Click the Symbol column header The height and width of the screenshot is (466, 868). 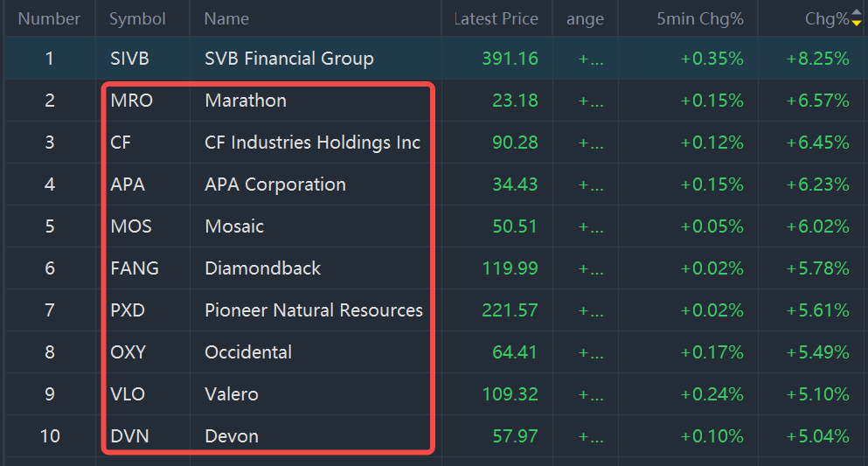[137, 19]
